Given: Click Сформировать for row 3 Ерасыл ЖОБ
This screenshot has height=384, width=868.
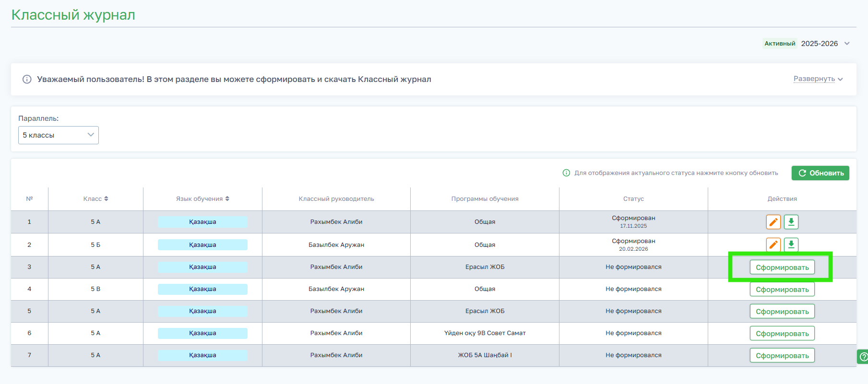Looking at the screenshot, I should point(782,268).
